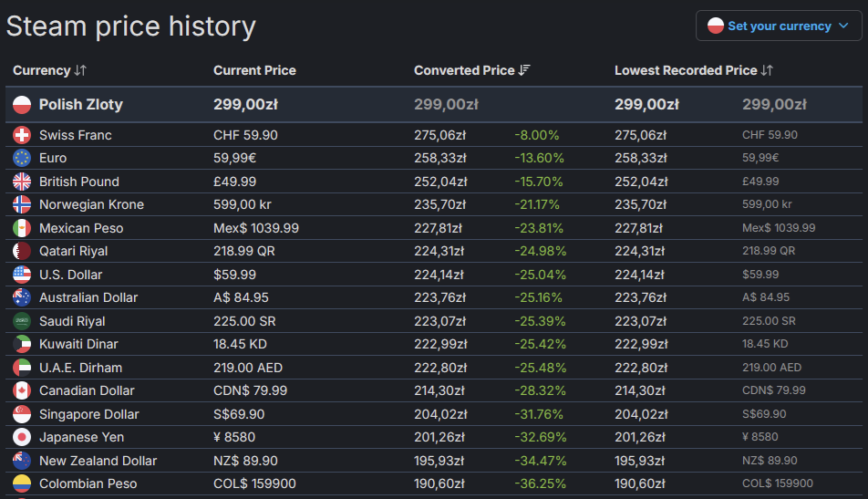Click the Japanese Yen flag icon
The height and width of the screenshot is (499, 868).
[22, 438]
